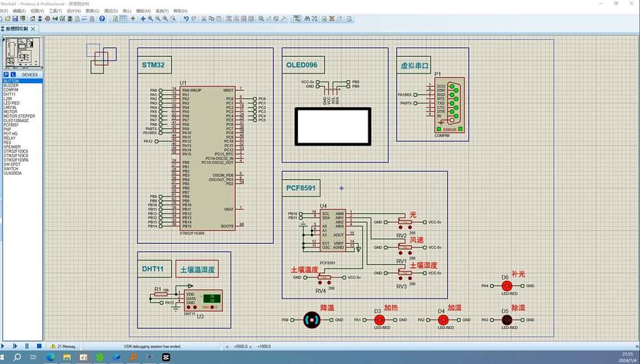Toggle the grid display icon

pyautogui.click(x=123, y=18)
